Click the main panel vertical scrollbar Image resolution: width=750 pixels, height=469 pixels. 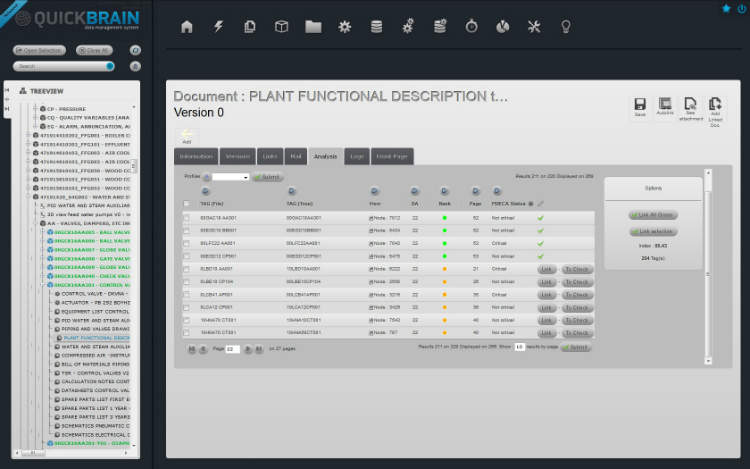click(x=708, y=267)
